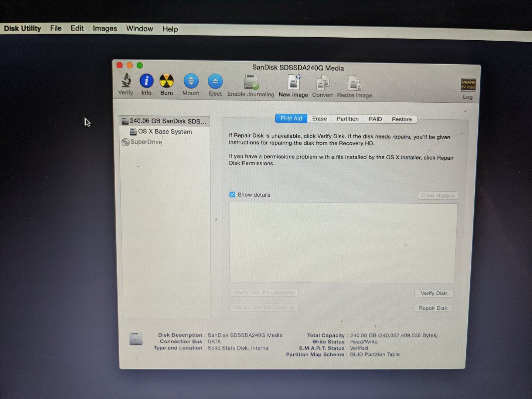Click the Clear History button
532x399 pixels.
point(438,195)
